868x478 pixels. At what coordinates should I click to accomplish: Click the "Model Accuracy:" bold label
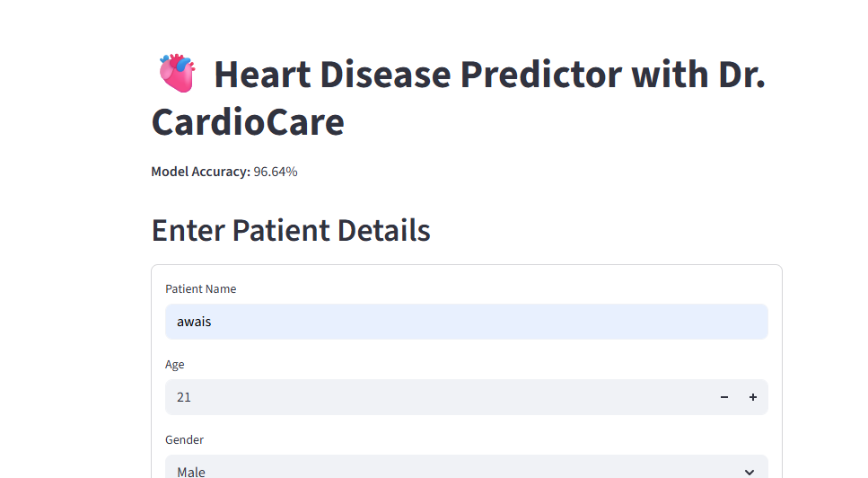click(200, 172)
